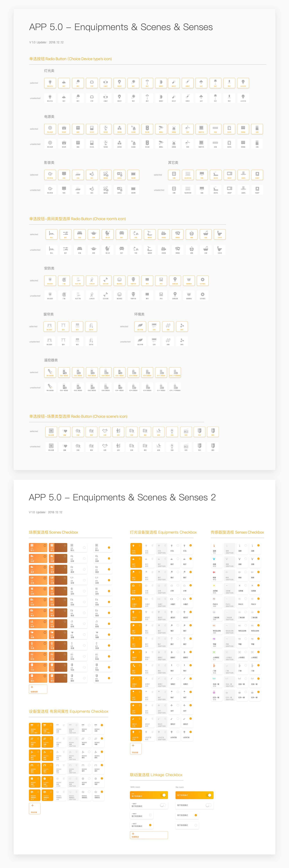Choose the unselected 温馨 heart scene icon
Image resolution: width=289 pixels, height=868 pixels.
coord(65,447)
